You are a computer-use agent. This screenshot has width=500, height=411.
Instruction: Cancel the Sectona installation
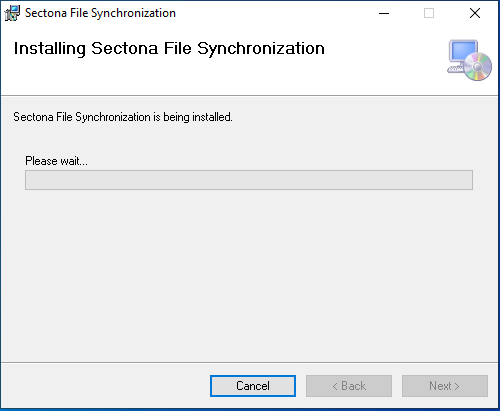[253, 386]
